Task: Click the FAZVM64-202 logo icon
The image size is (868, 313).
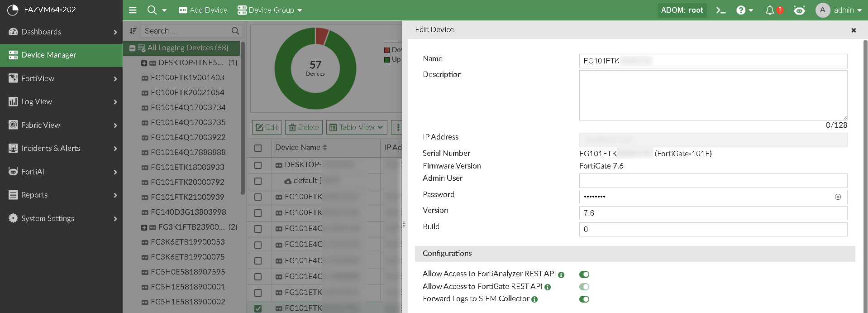Action: [13, 10]
